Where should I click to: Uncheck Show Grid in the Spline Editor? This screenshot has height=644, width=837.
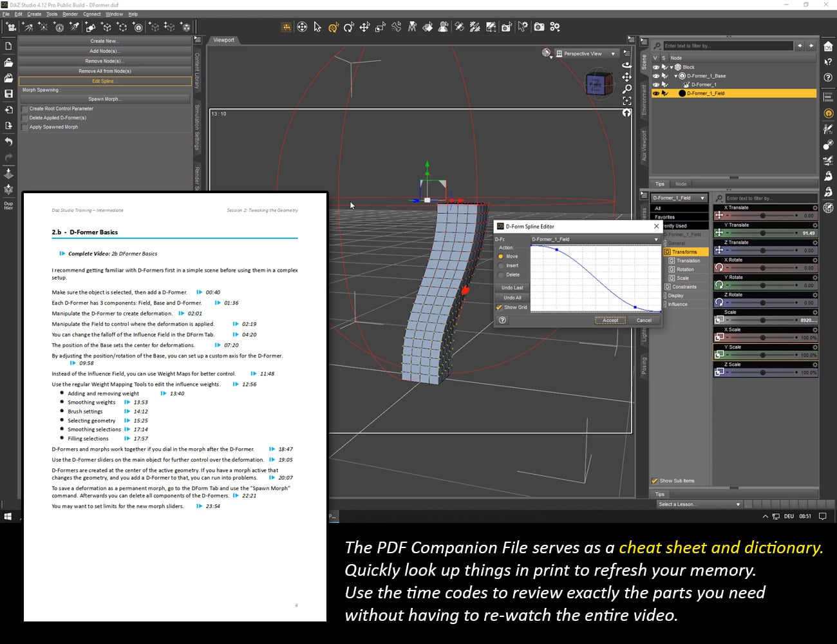[x=500, y=307]
